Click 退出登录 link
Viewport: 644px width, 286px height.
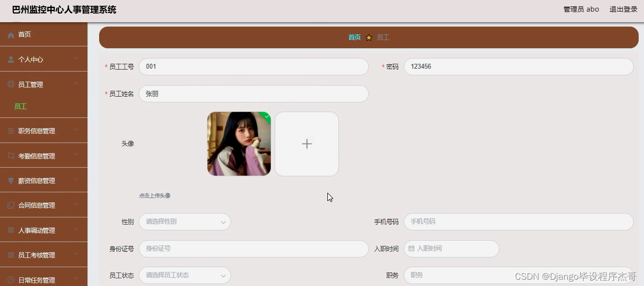pyautogui.click(x=623, y=9)
